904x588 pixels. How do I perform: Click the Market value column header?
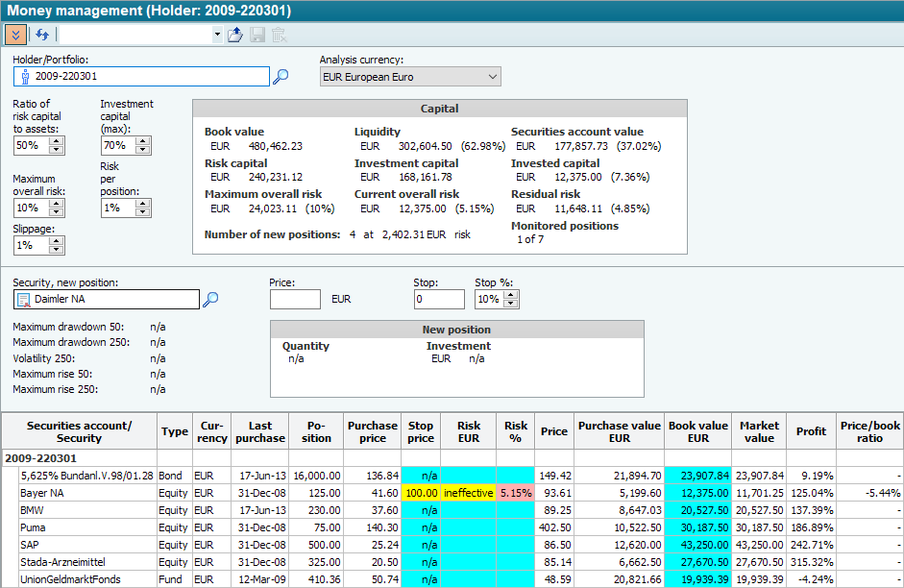point(758,431)
